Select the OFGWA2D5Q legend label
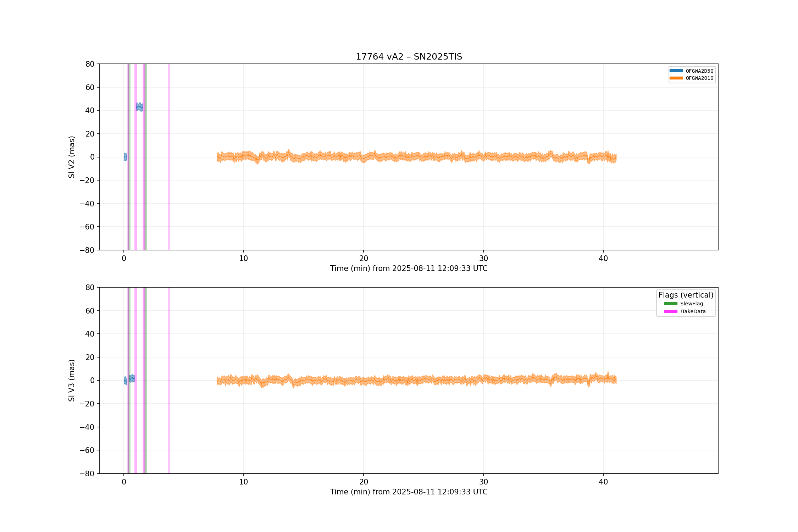798x532 pixels. coord(699,71)
